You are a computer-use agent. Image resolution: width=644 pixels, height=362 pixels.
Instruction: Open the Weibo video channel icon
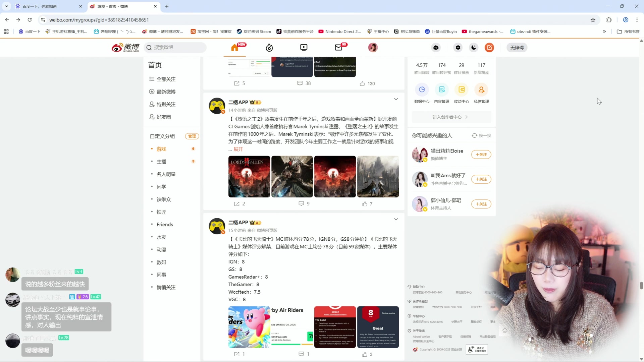[x=304, y=48]
